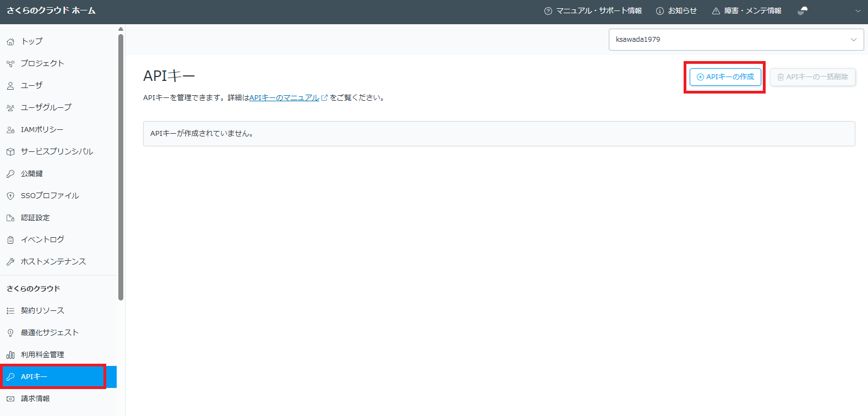Viewport: 868px width, 416px height.
Task: Go to 公開鍵 in the sidebar
Action: pos(58,173)
